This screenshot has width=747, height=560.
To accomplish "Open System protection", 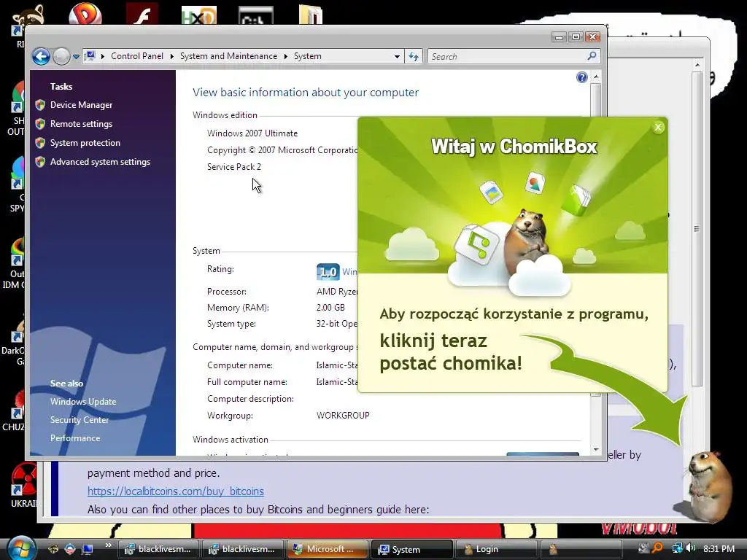I will 85,143.
